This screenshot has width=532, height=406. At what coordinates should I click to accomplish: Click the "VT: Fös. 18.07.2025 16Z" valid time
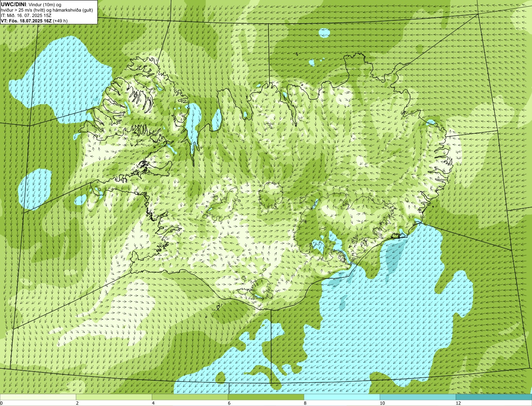(26, 20)
